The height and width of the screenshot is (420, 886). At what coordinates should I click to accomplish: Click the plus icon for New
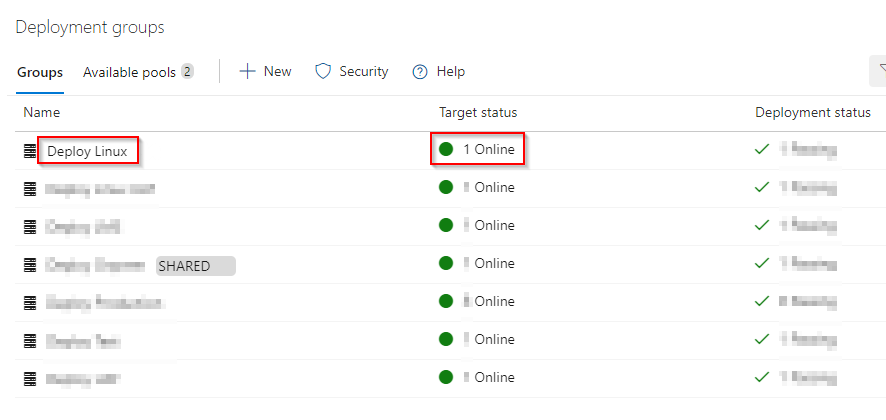click(x=248, y=71)
